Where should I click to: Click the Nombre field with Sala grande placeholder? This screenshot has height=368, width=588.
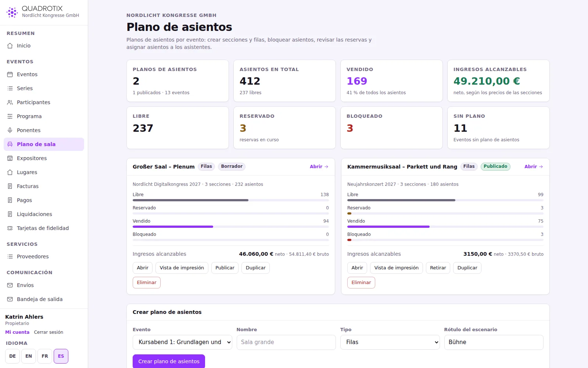click(286, 342)
